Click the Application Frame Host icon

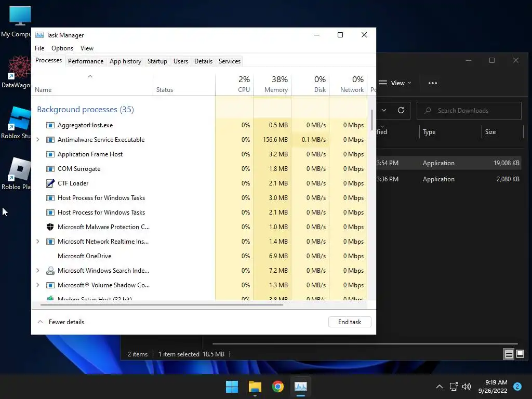[50, 154]
